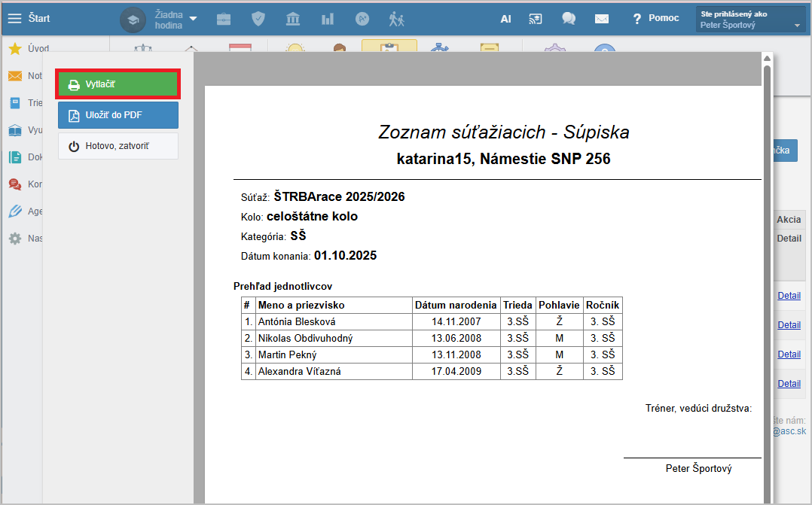Image resolution: width=812 pixels, height=505 pixels.
Task: Open the envelope messages icon
Action: tap(601, 19)
